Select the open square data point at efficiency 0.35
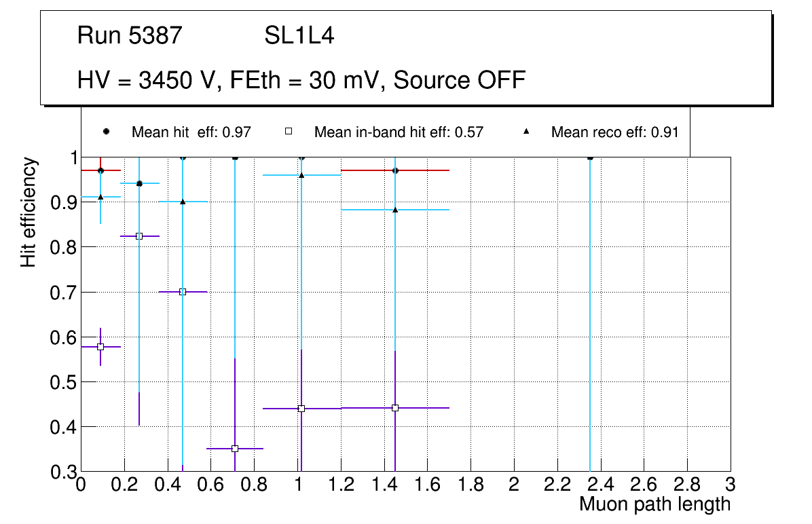Viewport: 812px width, 524px height. 235,449
